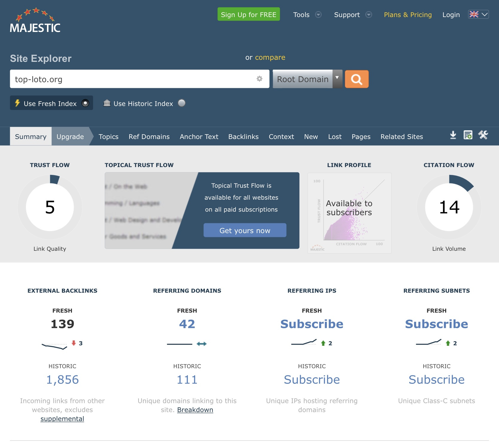Open the supplemental link
Viewport: 499px width, 448px height.
[x=62, y=419]
